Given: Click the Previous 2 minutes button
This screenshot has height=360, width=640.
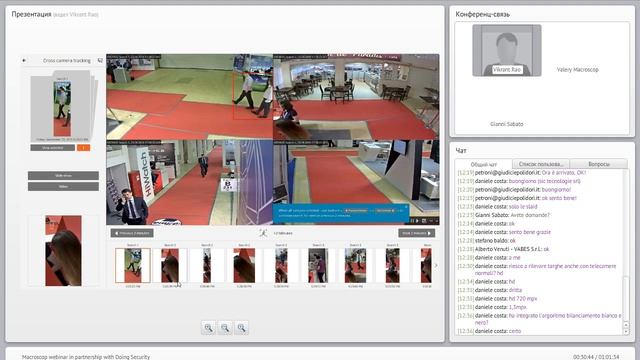Looking at the screenshot, I should pyautogui.click(x=132, y=233).
